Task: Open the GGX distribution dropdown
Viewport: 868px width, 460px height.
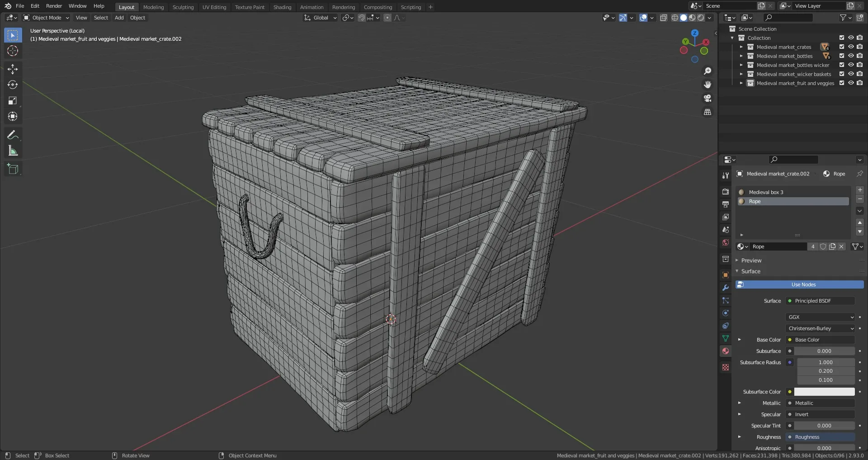Action: tap(820, 317)
